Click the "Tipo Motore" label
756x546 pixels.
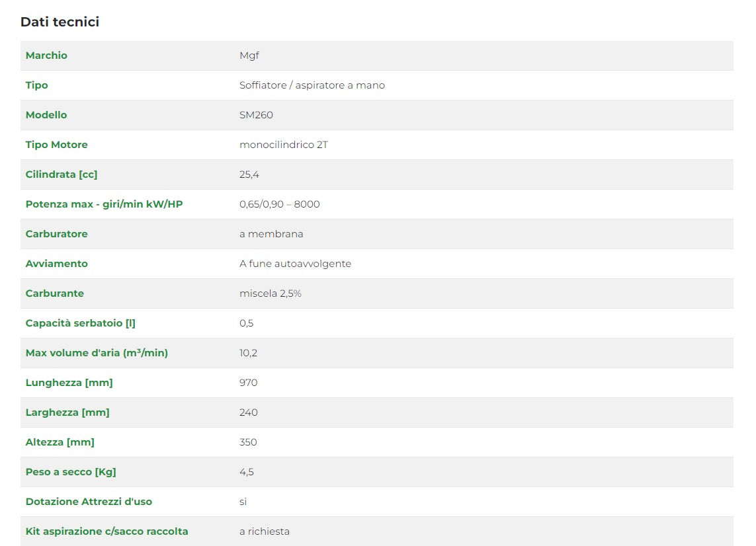(x=56, y=145)
